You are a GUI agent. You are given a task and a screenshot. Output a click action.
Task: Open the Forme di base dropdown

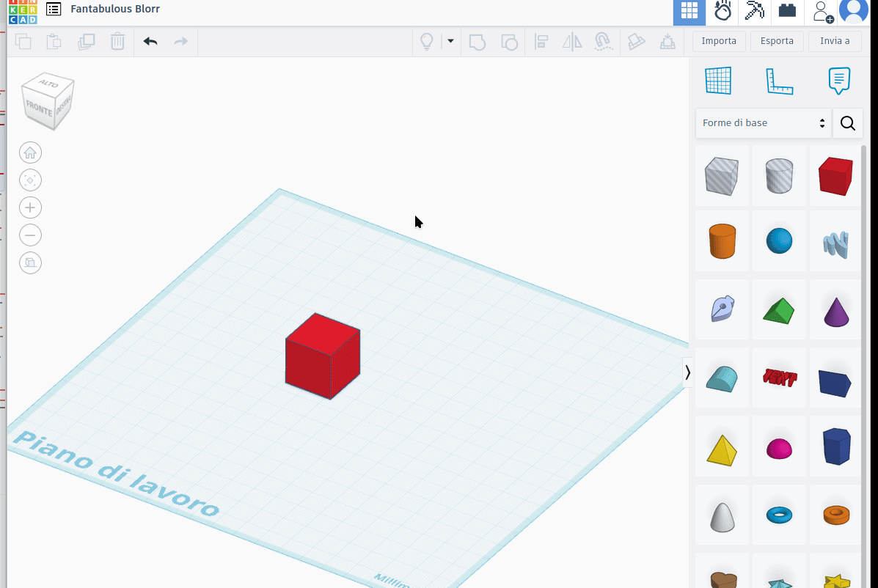(764, 123)
